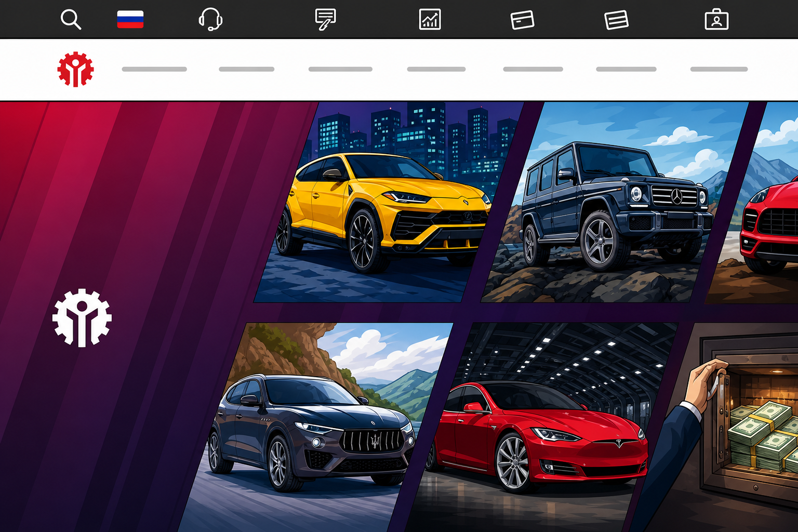The height and width of the screenshot is (532, 798).
Task: Click the red gear logo in header
Action: (x=75, y=69)
